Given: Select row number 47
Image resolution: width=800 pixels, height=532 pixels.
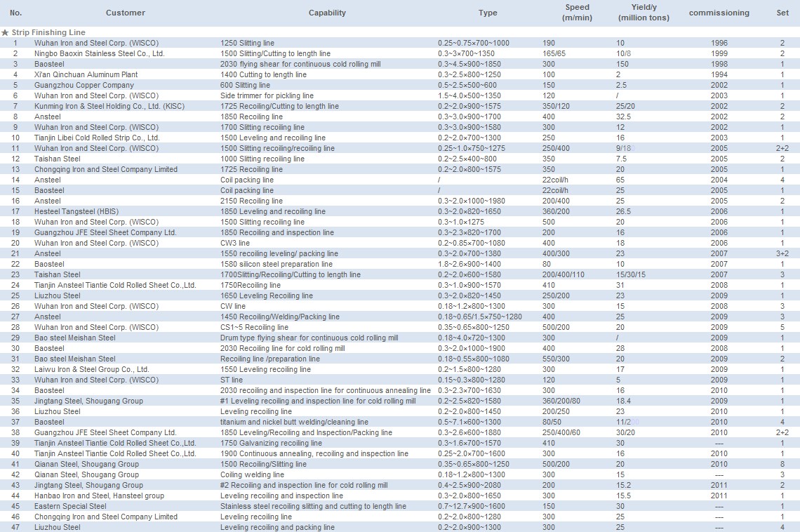Looking at the screenshot, I should (15, 527).
